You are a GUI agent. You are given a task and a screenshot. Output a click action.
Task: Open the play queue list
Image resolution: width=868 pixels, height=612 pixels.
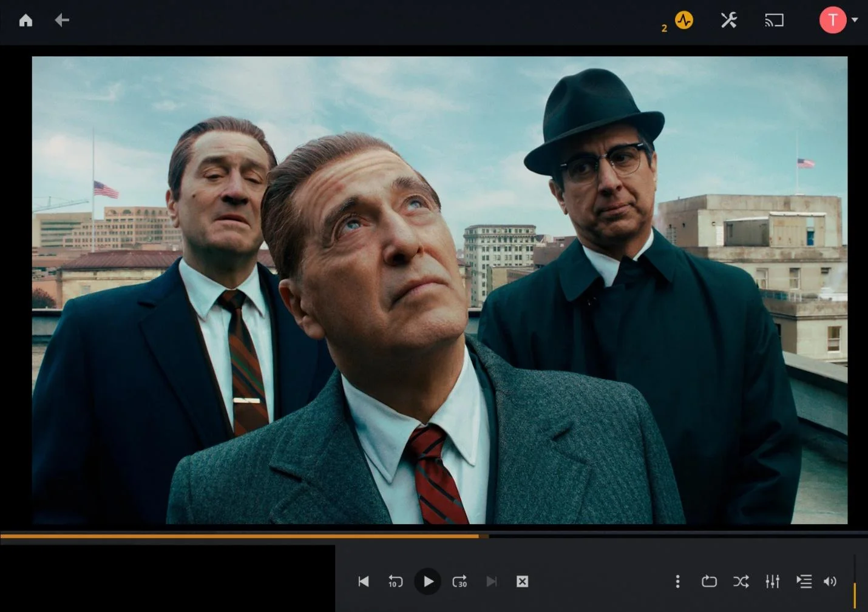(x=804, y=582)
